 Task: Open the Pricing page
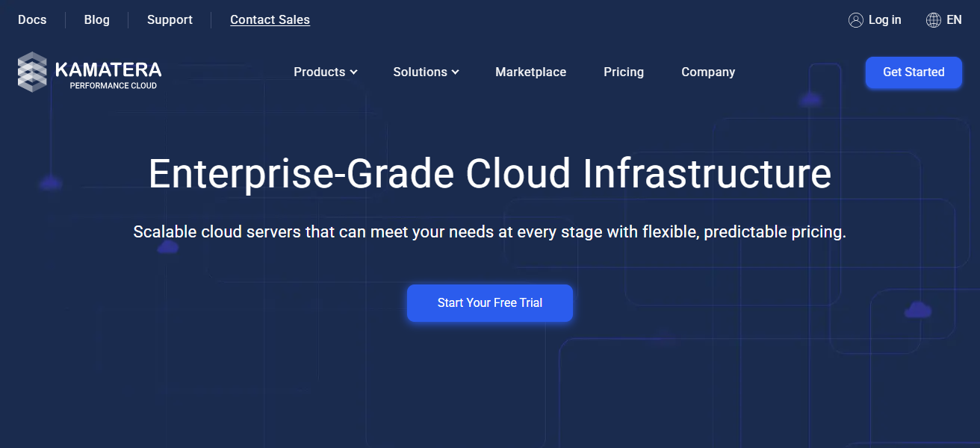coord(623,72)
